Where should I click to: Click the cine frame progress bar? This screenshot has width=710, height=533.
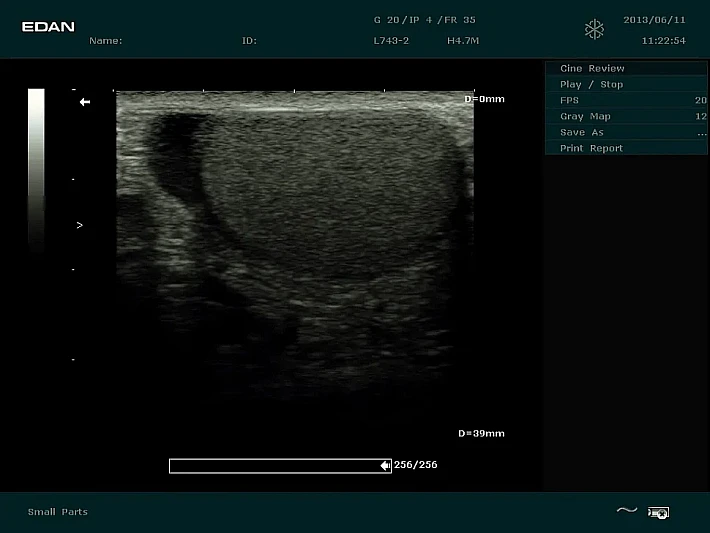(x=275, y=466)
